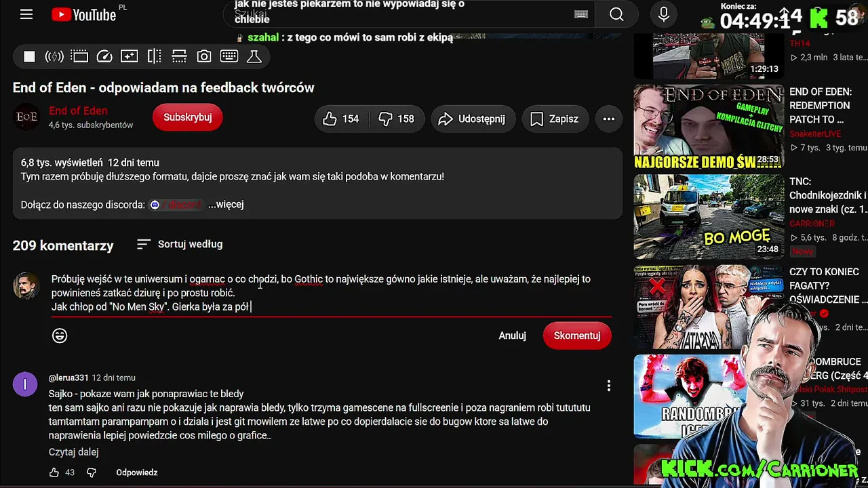868x488 pixels.
Task: Click the split-view icon in overlay toolbar
Action: (155, 57)
